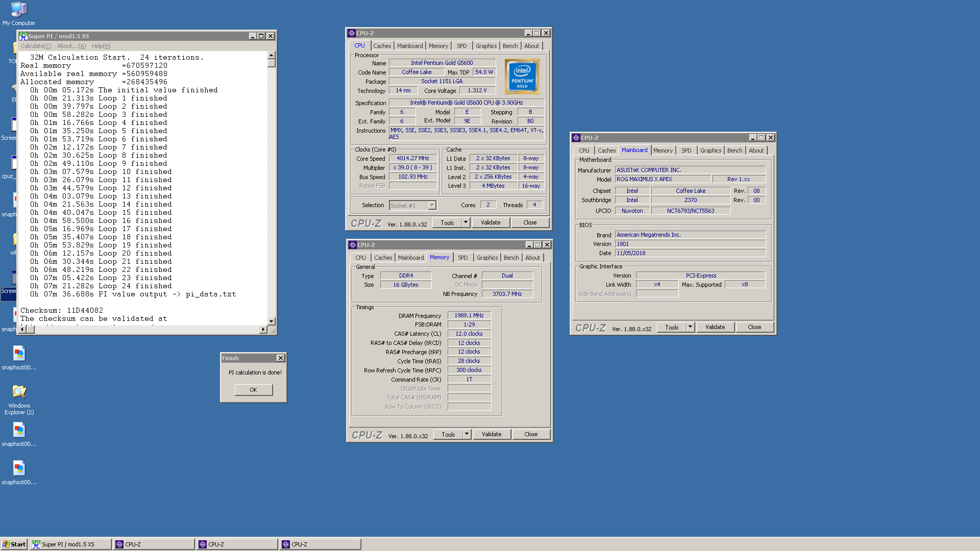Click the Loop 24 finished line
The image size is (980, 551).
click(101, 286)
